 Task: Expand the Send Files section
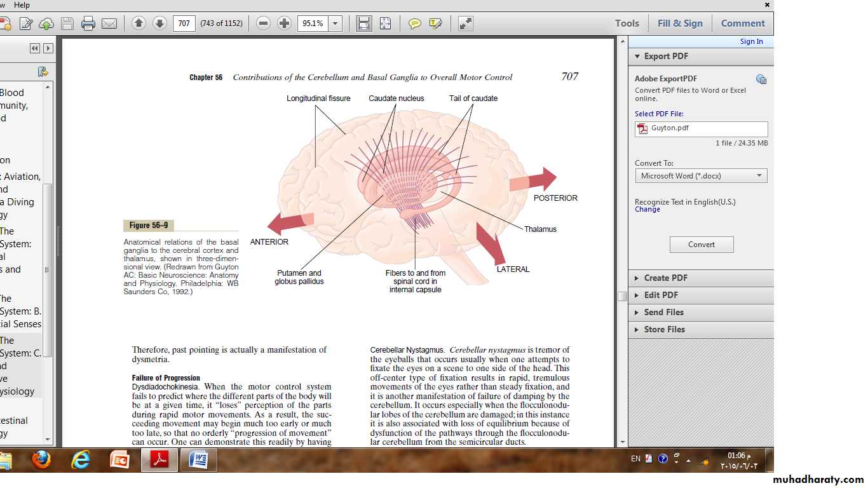tap(663, 312)
